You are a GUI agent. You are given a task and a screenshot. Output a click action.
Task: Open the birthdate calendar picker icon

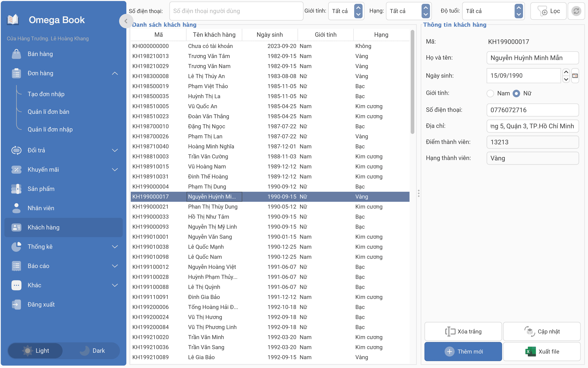point(575,76)
